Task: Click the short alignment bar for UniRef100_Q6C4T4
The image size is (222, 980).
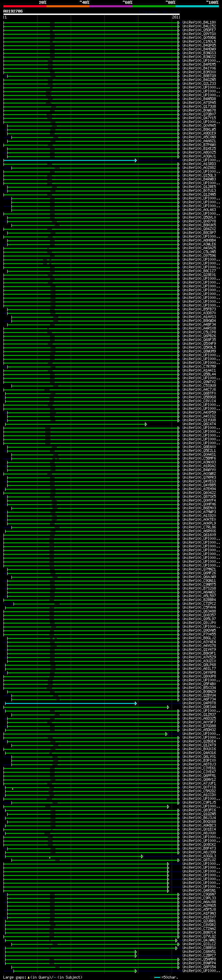Action: coord(76,424)
